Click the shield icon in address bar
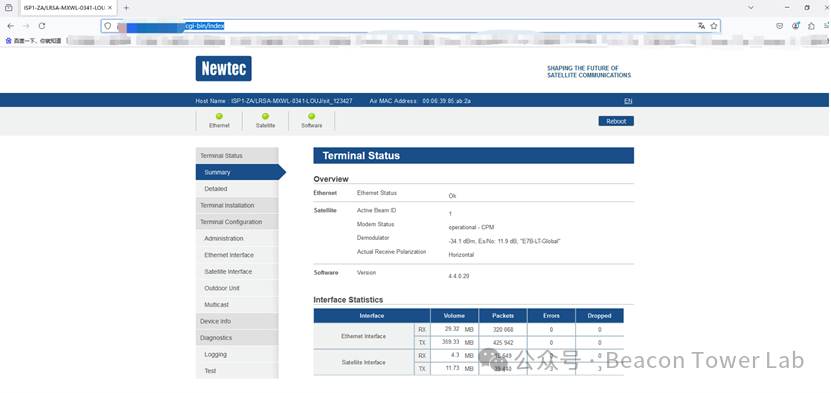The image size is (831, 393). pyautogui.click(x=108, y=25)
